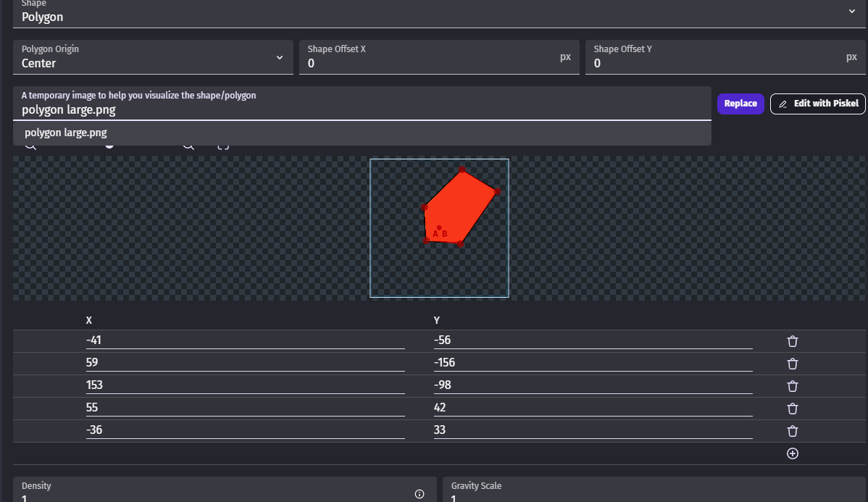The height and width of the screenshot is (502, 868).
Task: Delete the vertex row with Y 33
Action: 792,431
